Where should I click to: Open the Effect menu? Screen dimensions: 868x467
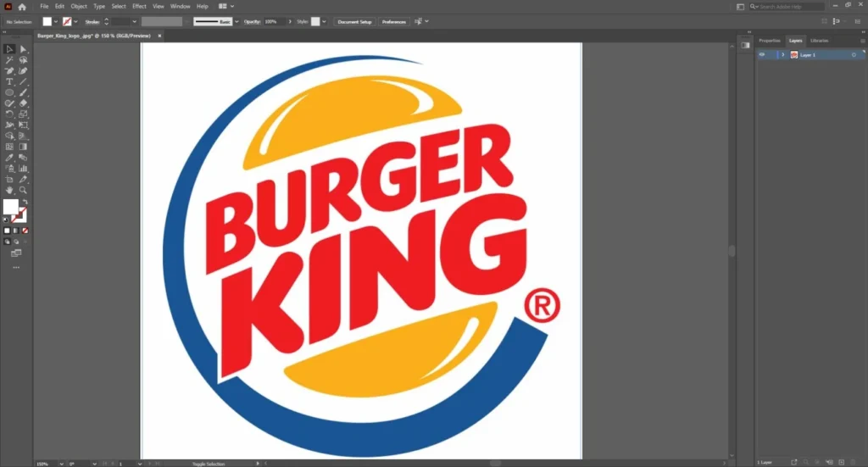[139, 7]
